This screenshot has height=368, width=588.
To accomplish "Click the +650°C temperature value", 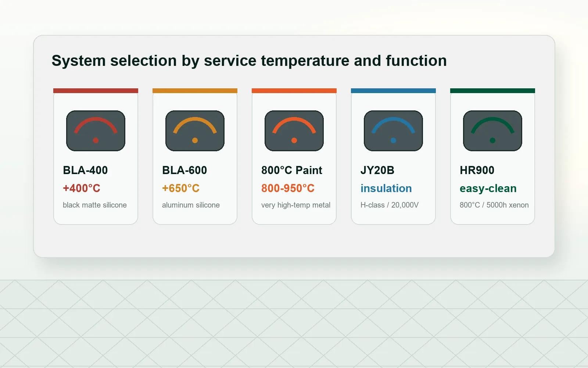I will pyautogui.click(x=181, y=188).
